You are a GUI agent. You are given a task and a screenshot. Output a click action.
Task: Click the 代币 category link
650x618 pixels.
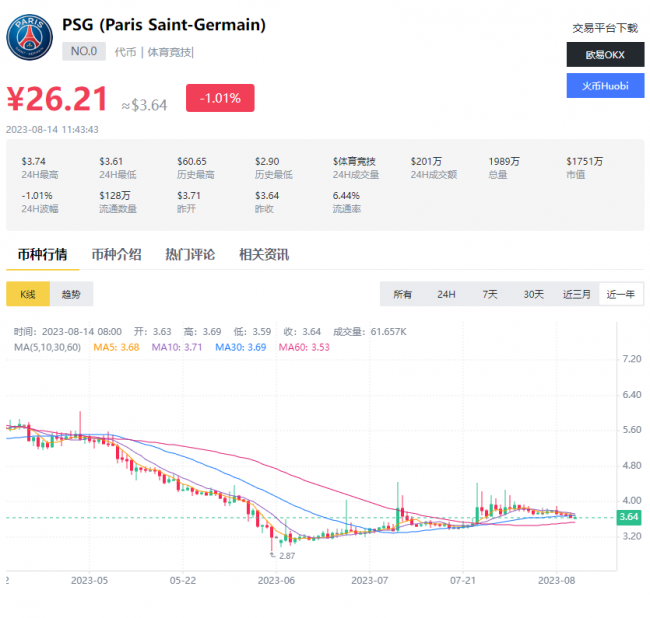tap(126, 52)
